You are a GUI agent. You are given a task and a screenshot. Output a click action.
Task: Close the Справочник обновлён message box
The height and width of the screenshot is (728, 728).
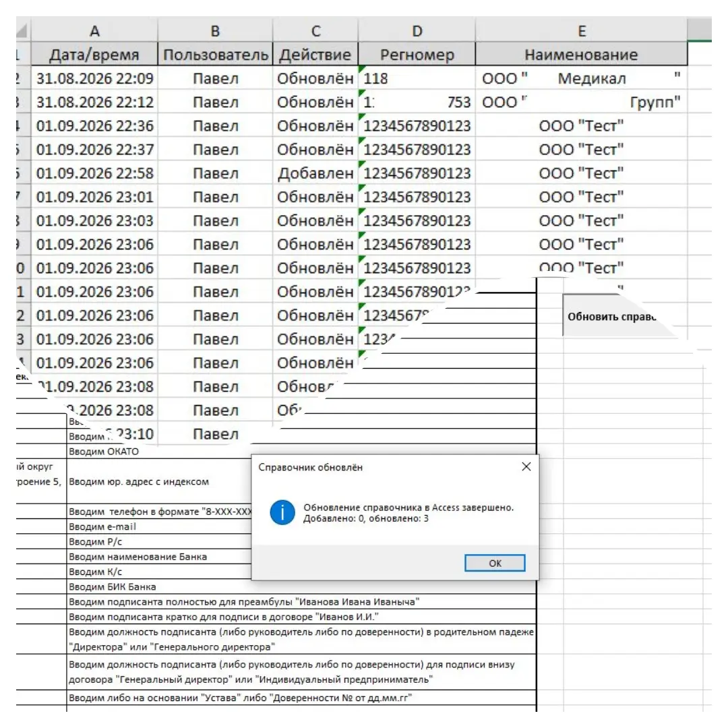[526, 466]
